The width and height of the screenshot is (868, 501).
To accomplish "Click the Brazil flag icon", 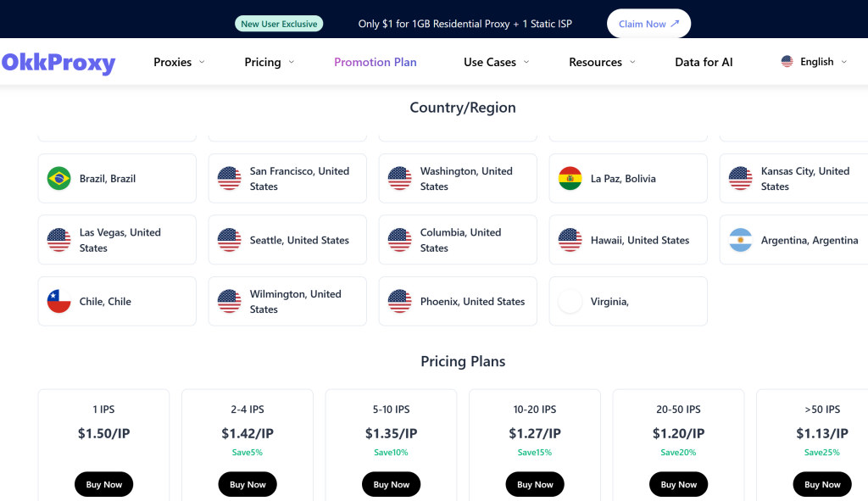I will pyautogui.click(x=58, y=179).
